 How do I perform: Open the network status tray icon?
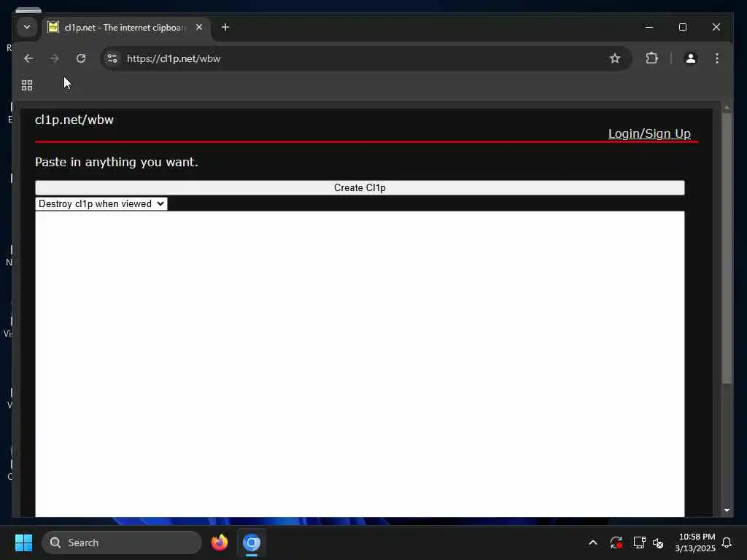coord(639,542)
